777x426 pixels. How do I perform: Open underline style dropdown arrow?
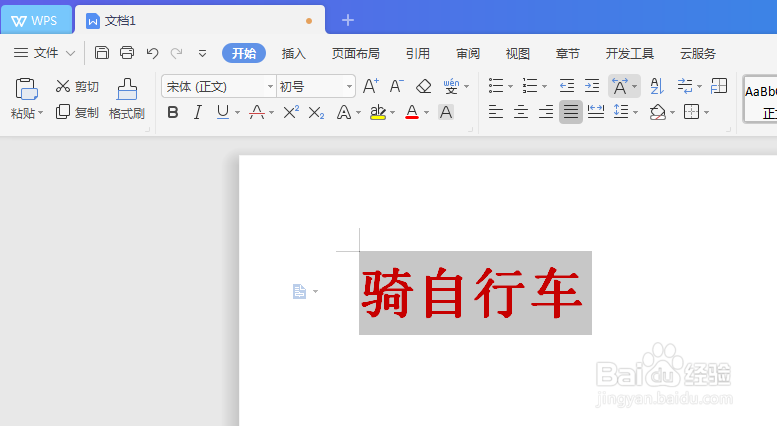(x=237, y=113)
